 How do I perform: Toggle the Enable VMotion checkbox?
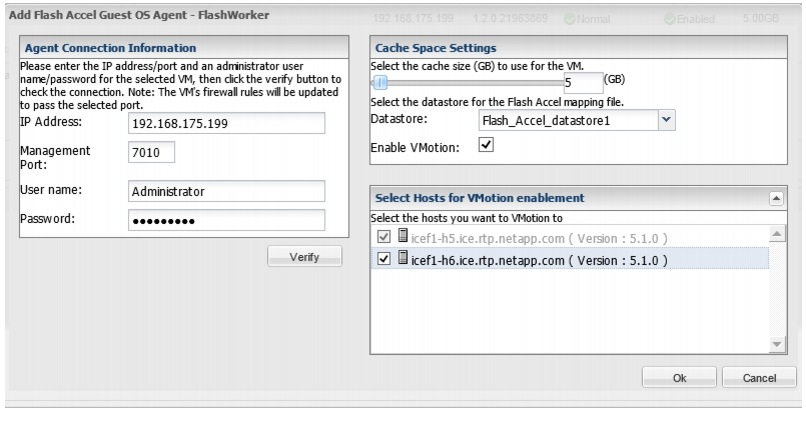coord(486,146)
